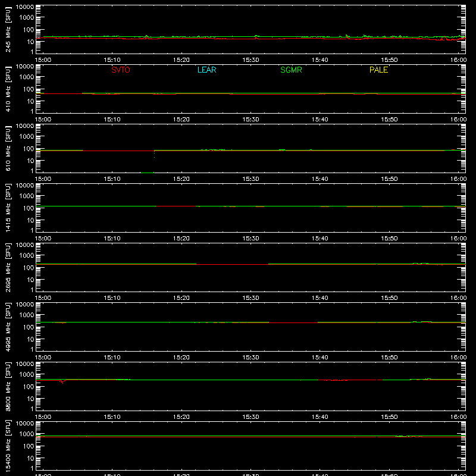Click the 10000 y-tick of 8800 MHz plot
The image size is (476, 476).
pos(25,364)
